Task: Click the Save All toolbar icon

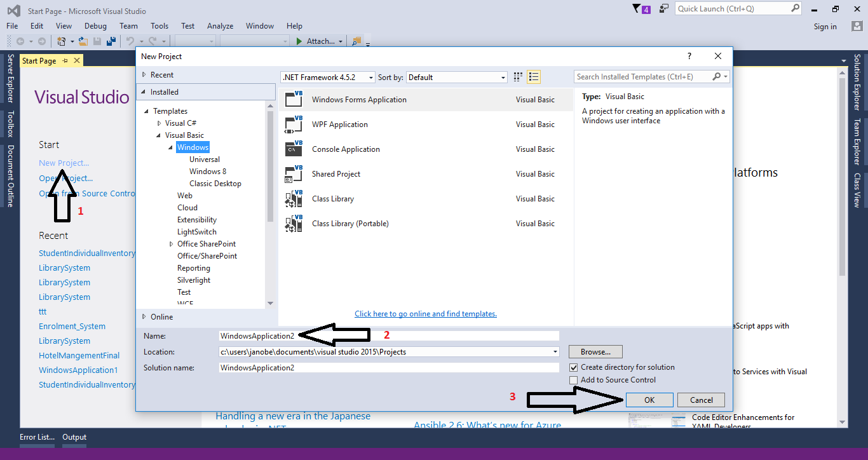Action: [111, 41]
